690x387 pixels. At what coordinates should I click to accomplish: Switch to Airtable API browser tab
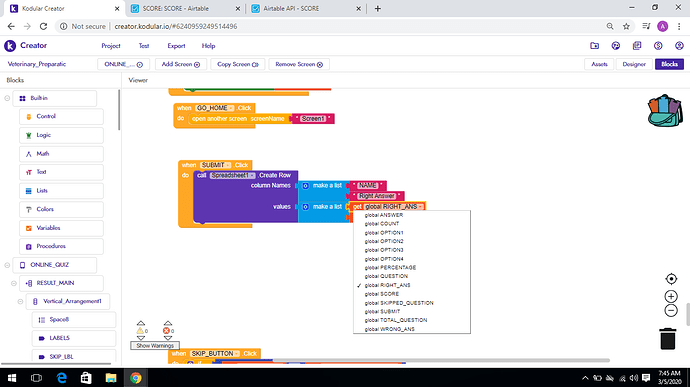click(306, 8)
